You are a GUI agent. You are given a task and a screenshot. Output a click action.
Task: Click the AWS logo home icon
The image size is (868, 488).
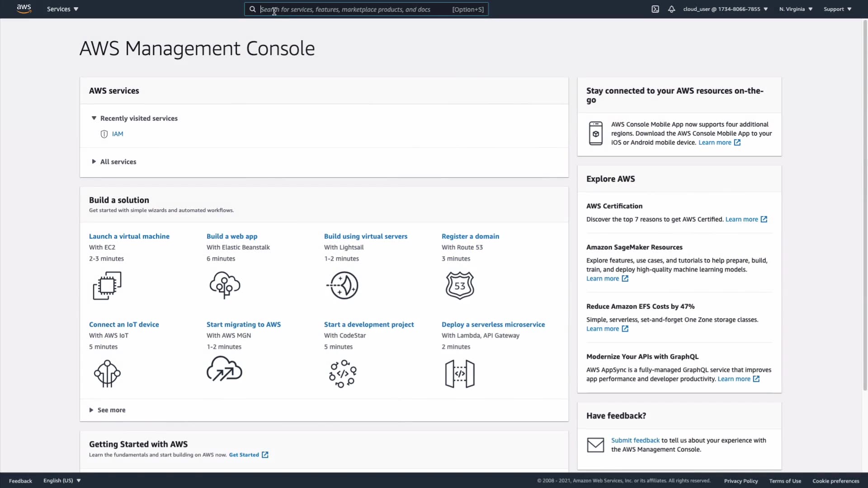pyautogui.click(x=24, y=9)
